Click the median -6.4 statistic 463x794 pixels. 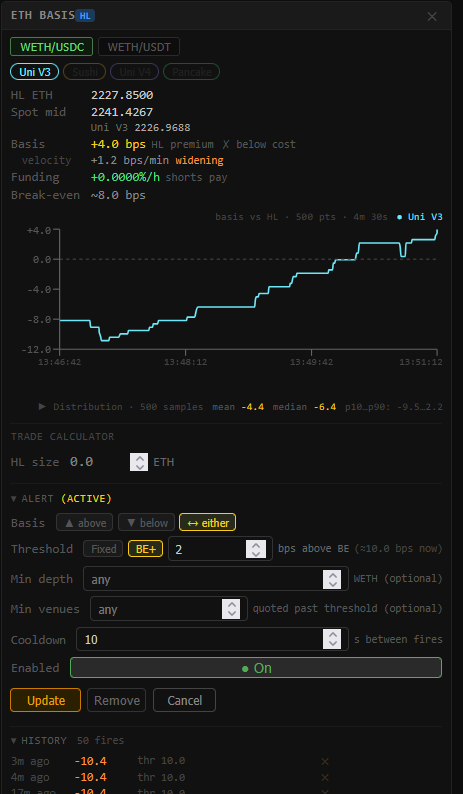tap(304, 407)
